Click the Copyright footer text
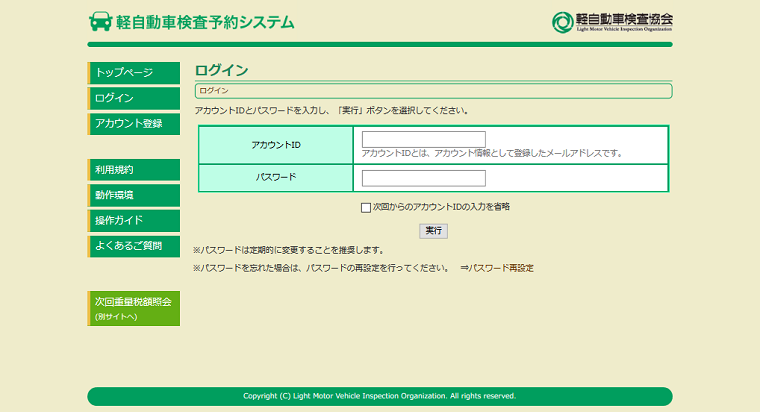Image resolution: width=760 pixels, height=412 pixels. coord(380,396)
